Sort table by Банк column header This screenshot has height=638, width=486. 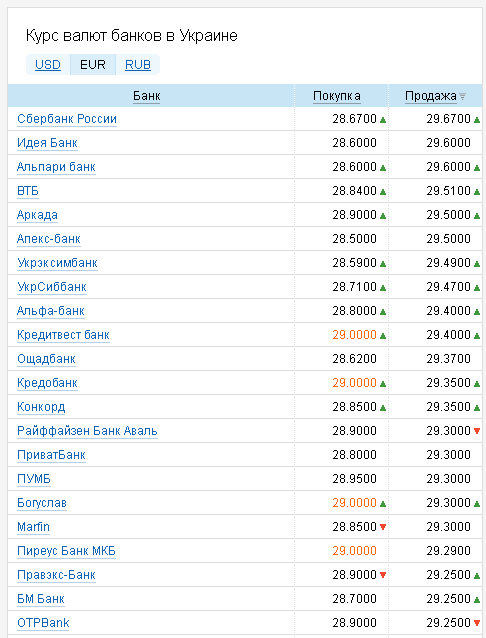click(x=147, y=96)
